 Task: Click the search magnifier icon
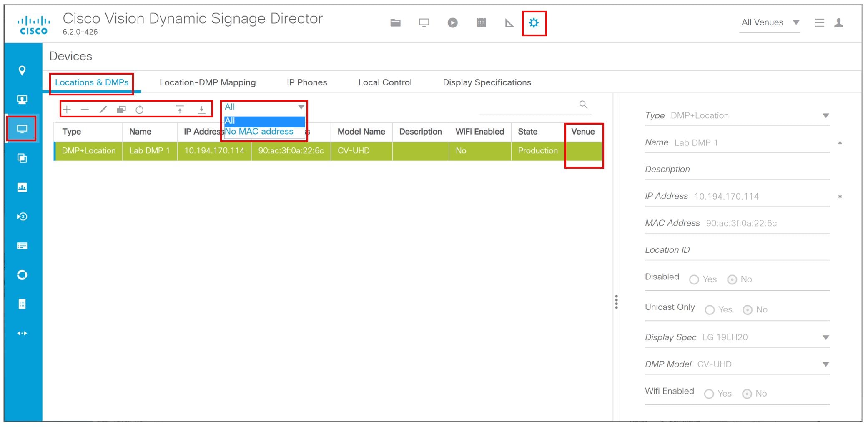583,105
